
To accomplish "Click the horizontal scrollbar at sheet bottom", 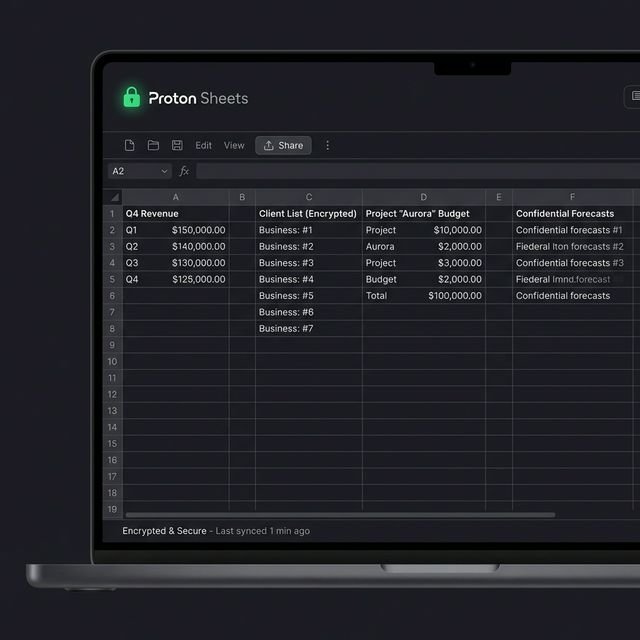I will click(340, 515).
